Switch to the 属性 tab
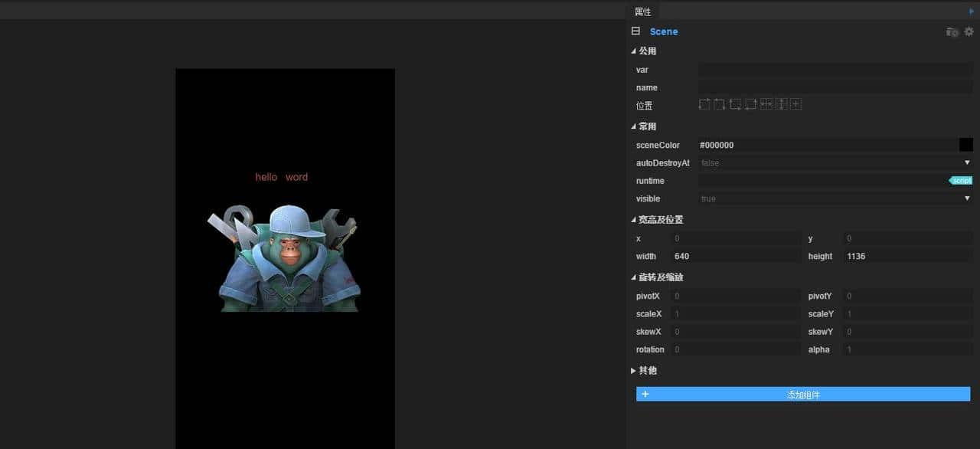 642,11
